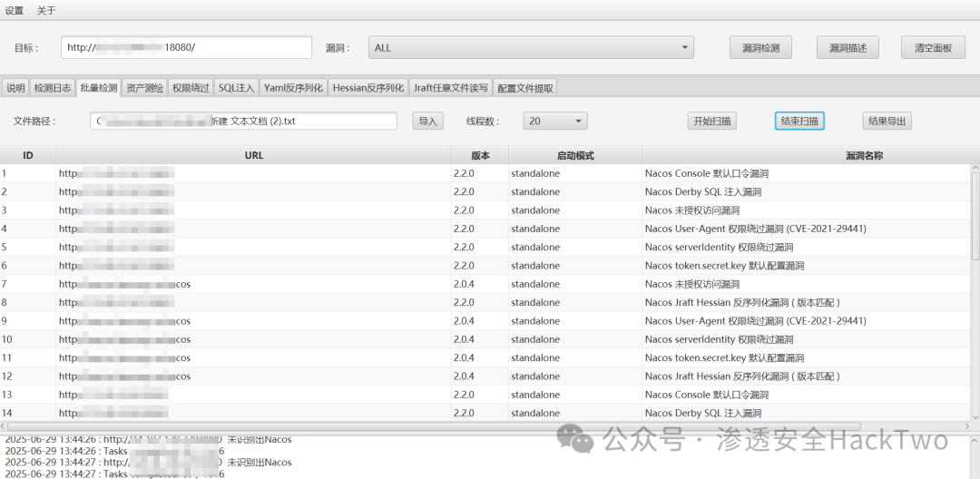Select row 3 Nacos 未授权访问漏洞
Screen dimensions: 980x479
485,210
